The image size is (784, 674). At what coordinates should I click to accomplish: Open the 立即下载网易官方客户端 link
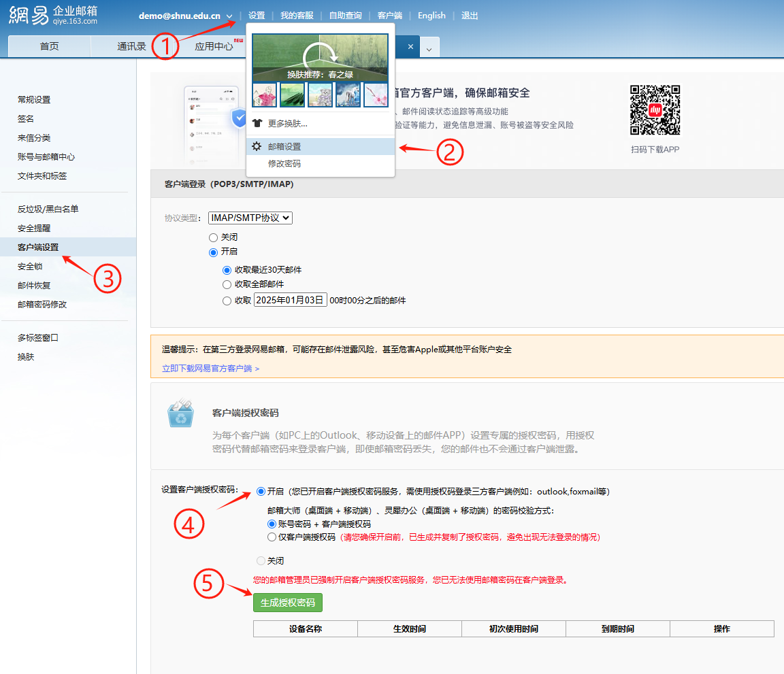pyautogui.click(x=210, y=368)
